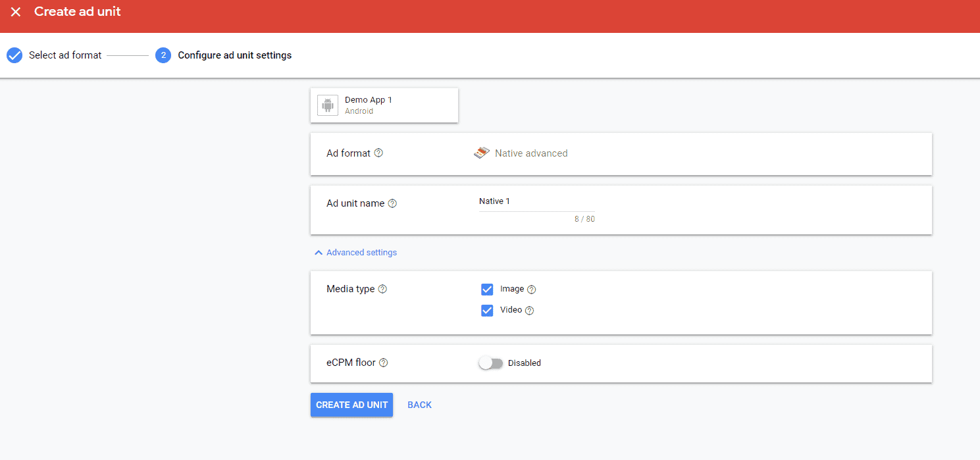
Task: Open the Ad unit name help icon
Action: pyautogui.click(x=392, y=203)
